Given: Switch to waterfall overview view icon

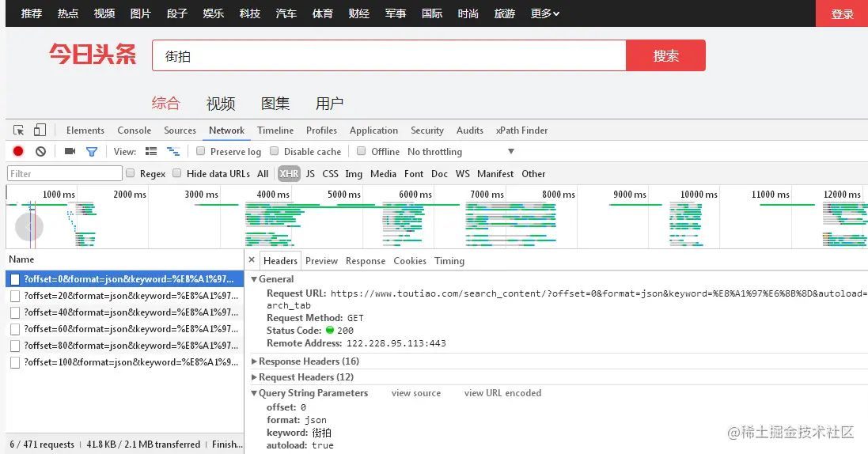Looking at the screenshot, I should coord(173,151).
